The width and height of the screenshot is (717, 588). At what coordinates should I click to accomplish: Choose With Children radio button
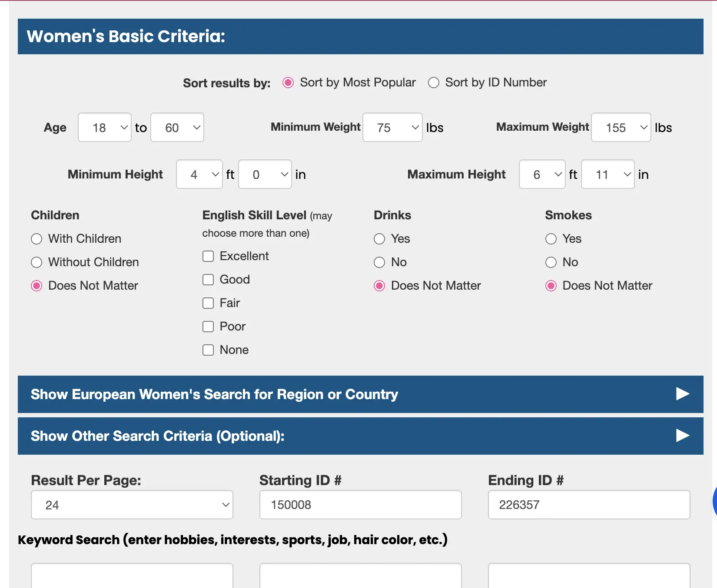click(37, 239)
